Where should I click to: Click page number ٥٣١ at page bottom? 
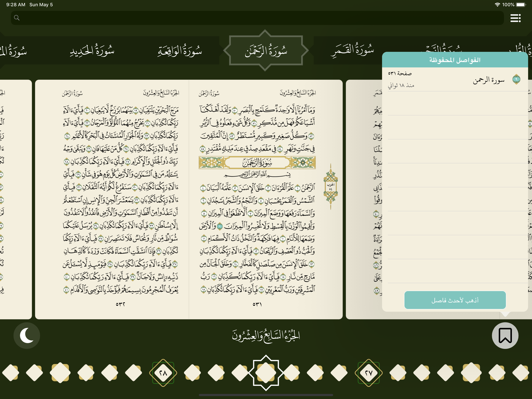257,304
